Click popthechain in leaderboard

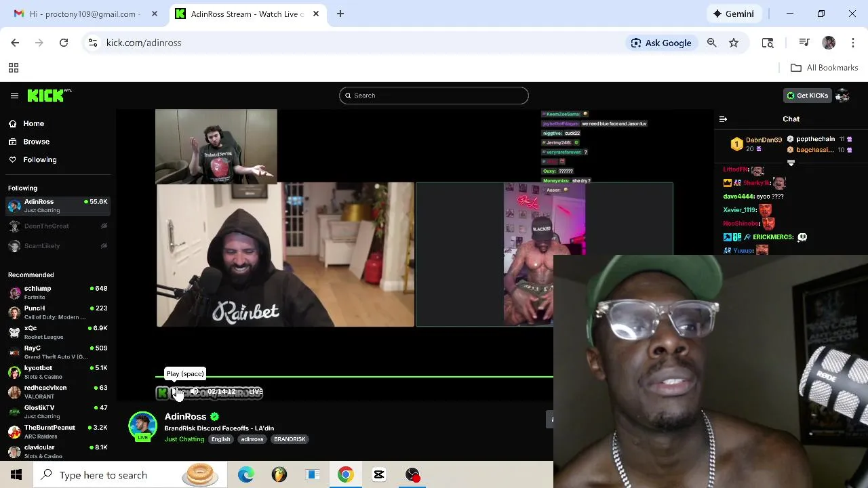pos(816,139)
